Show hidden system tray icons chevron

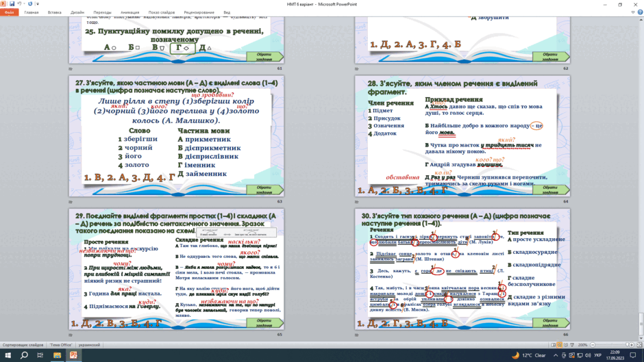tap(556, 355)
